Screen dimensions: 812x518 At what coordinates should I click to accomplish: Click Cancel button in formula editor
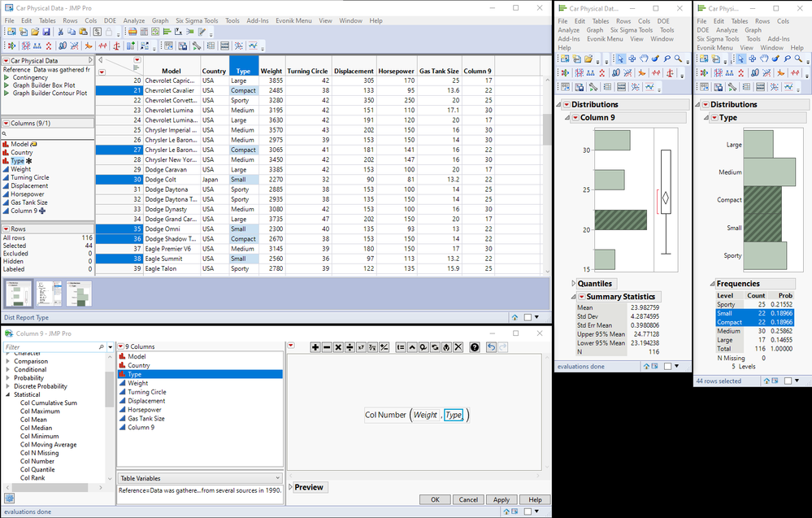point(468,499)
